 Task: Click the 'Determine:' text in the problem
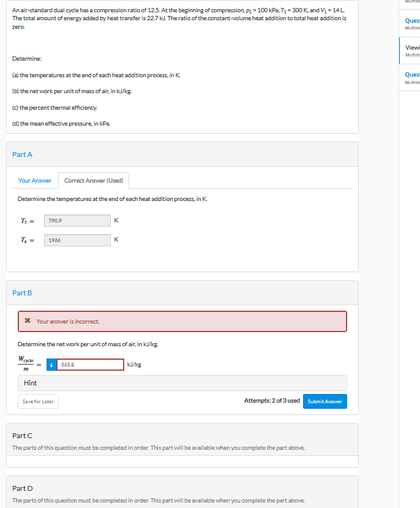pos(27,59)
